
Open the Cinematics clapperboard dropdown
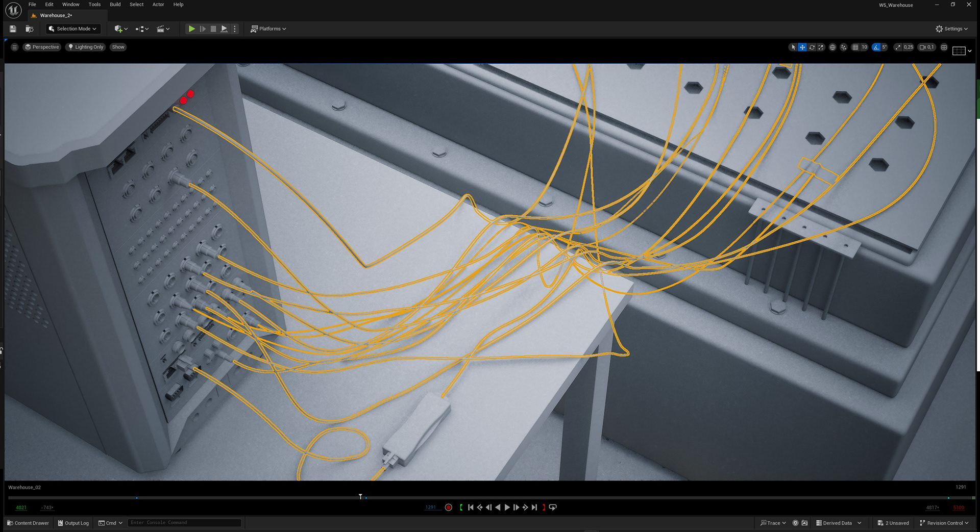163,29
